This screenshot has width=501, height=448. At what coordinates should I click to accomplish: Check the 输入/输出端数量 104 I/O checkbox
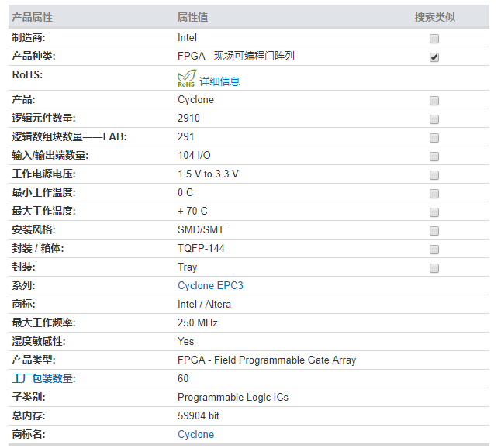434,157
